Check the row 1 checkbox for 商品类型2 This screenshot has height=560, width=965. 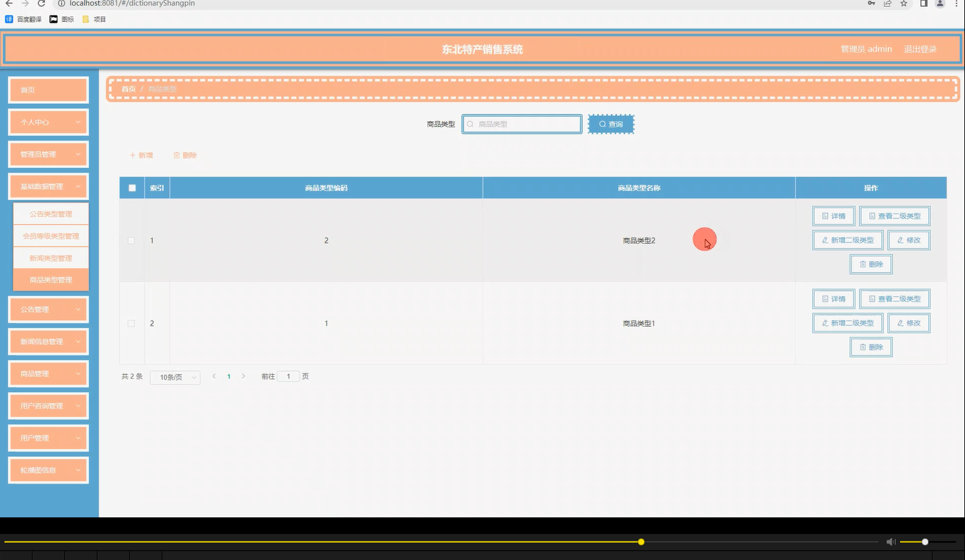(131, 241)
